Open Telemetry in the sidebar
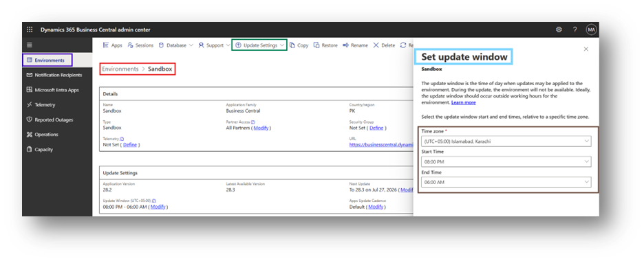 coord(57,105)
